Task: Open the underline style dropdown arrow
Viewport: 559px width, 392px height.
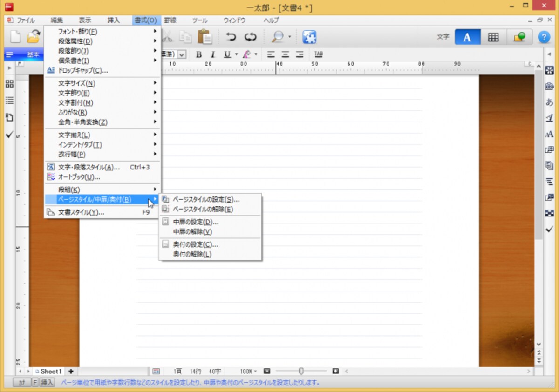Action: (x=236, y=54)
